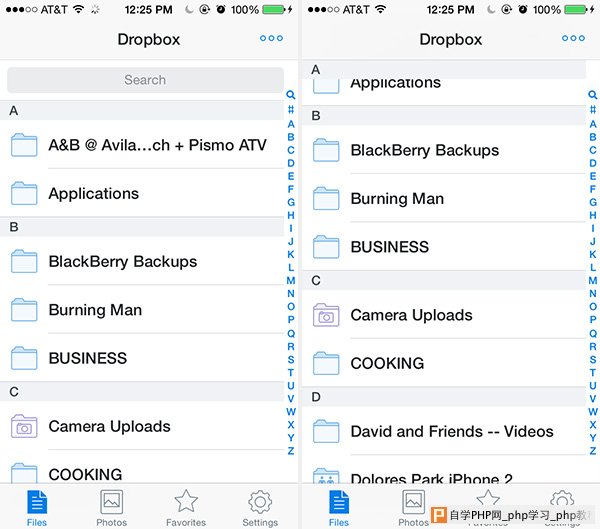Open Favorites tab in left screen
The height and width of the screenshot is (529, 600).
186,508
